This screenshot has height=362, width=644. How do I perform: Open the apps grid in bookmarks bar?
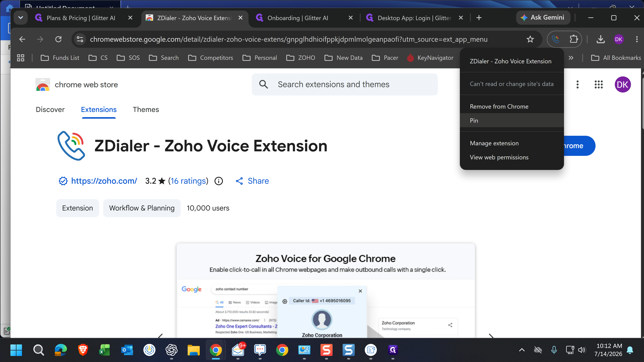[20, 58]
